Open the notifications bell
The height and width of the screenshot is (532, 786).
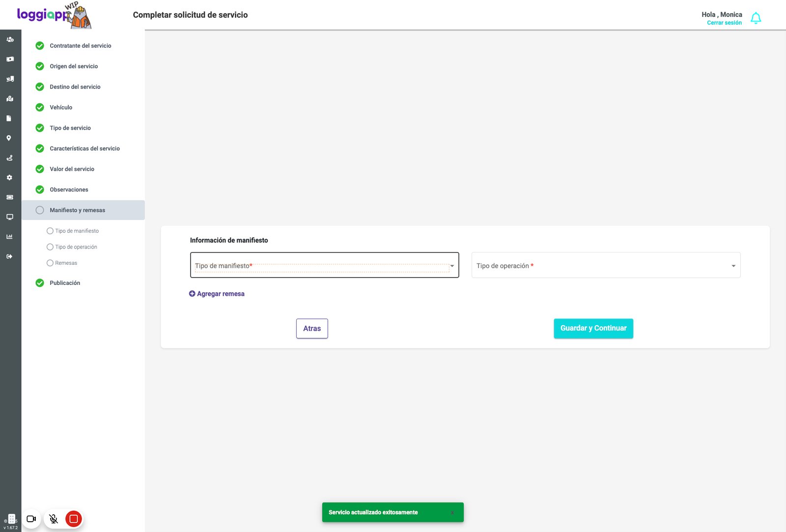click(x=756, y=18)
